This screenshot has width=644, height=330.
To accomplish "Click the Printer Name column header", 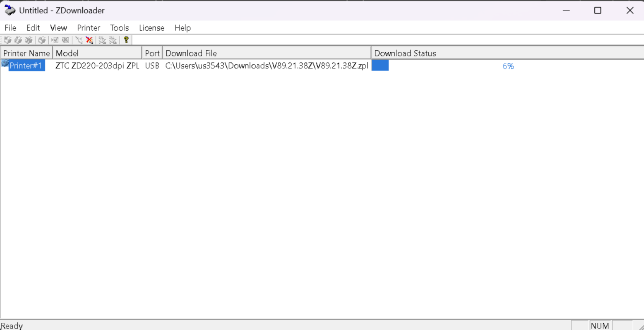I will point(26,53).
